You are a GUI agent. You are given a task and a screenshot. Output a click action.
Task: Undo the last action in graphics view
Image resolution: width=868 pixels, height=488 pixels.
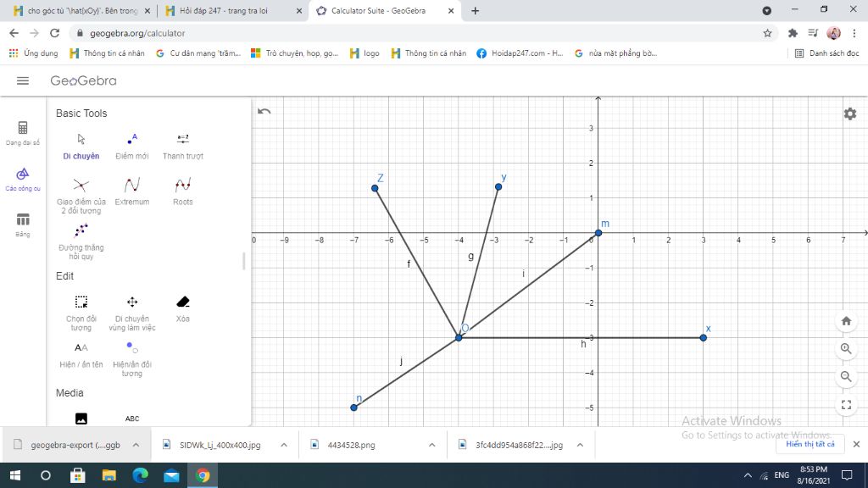(x=264, y=111)
